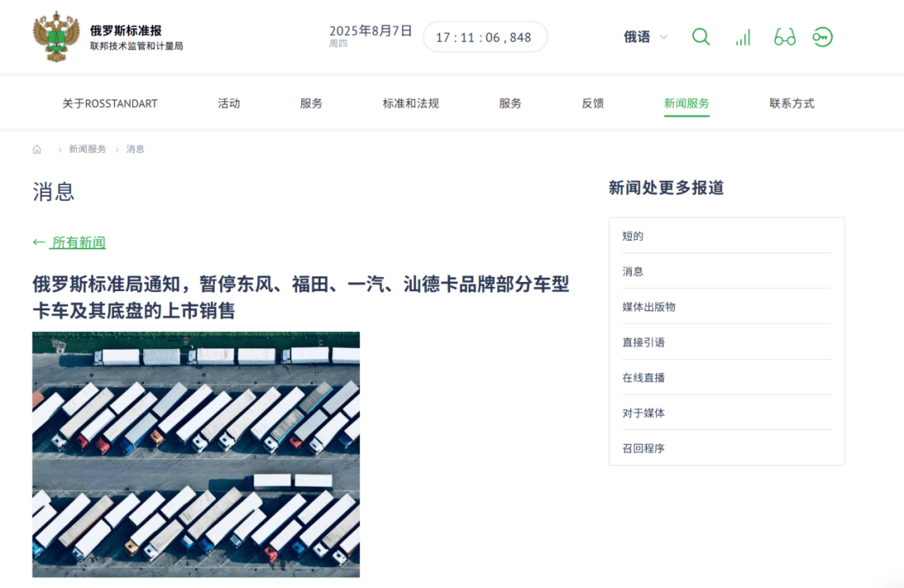Click the 2025年8月7日 date text
Image resolution: width=904 pixels, height=588 pixels.
371,30
